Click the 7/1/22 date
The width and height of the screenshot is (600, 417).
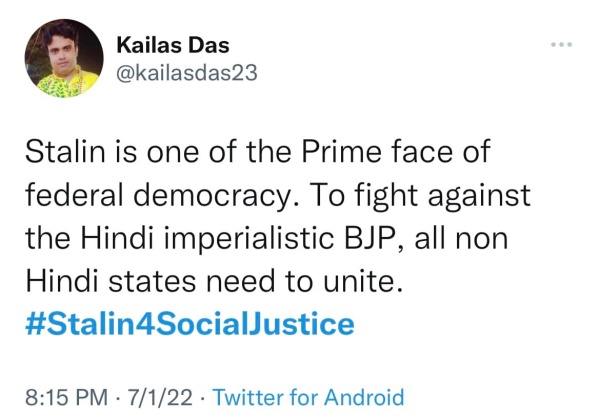point(156,397)
